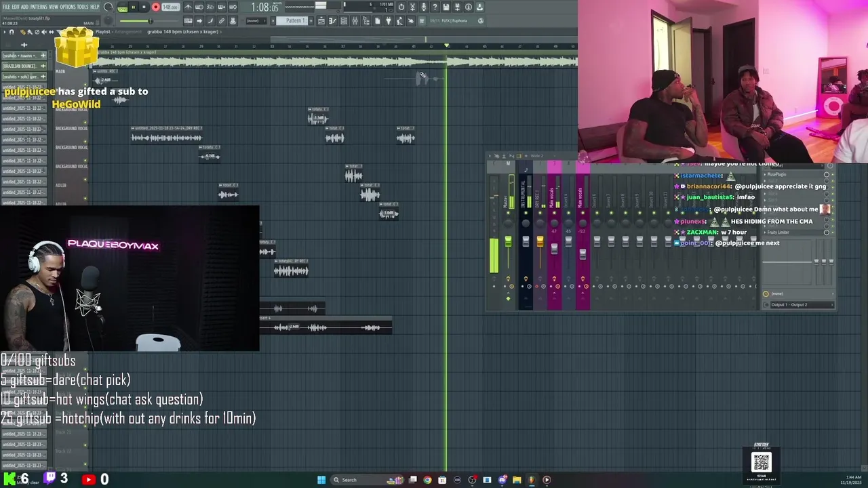Open the ADD menu
This screenshot has width=868, height=488.
pos(24,7)
